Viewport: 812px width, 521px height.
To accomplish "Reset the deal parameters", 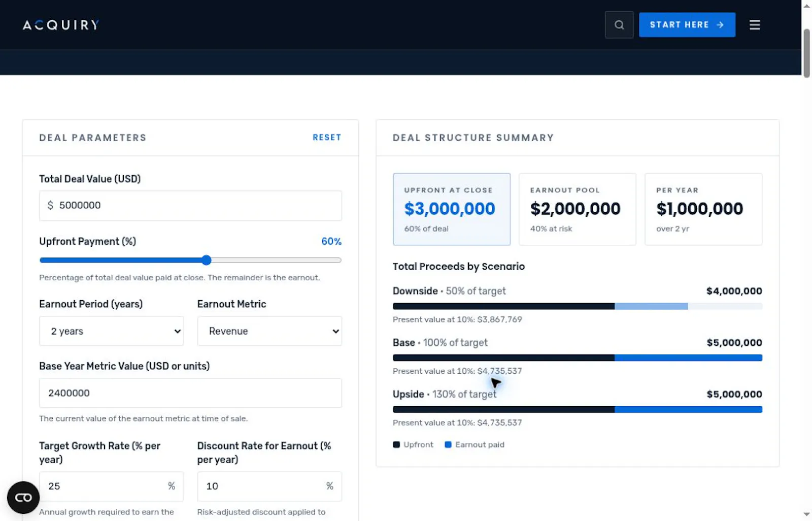I will click(327, 138).
